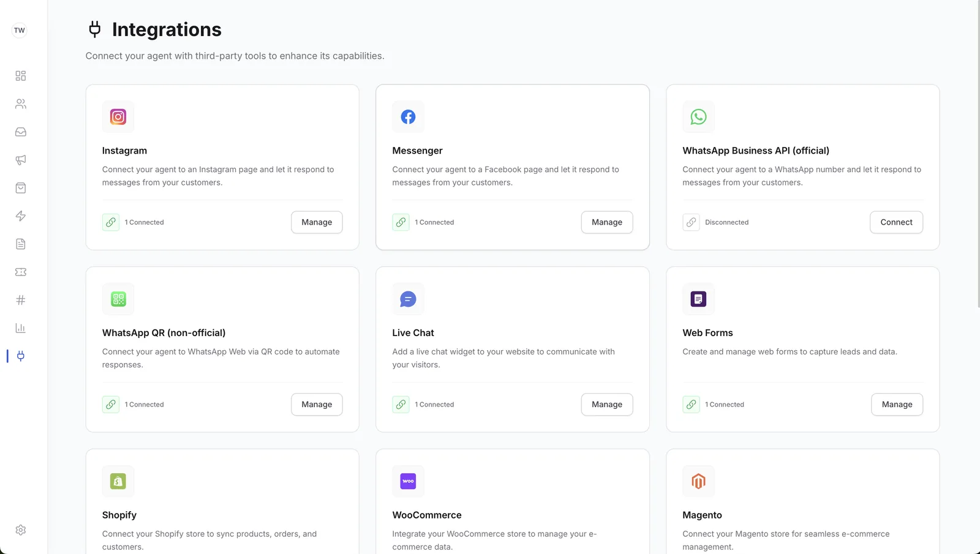Click the Web Forms purple icon
Viewport: 980px width, 554px height.
pos(698,299)
